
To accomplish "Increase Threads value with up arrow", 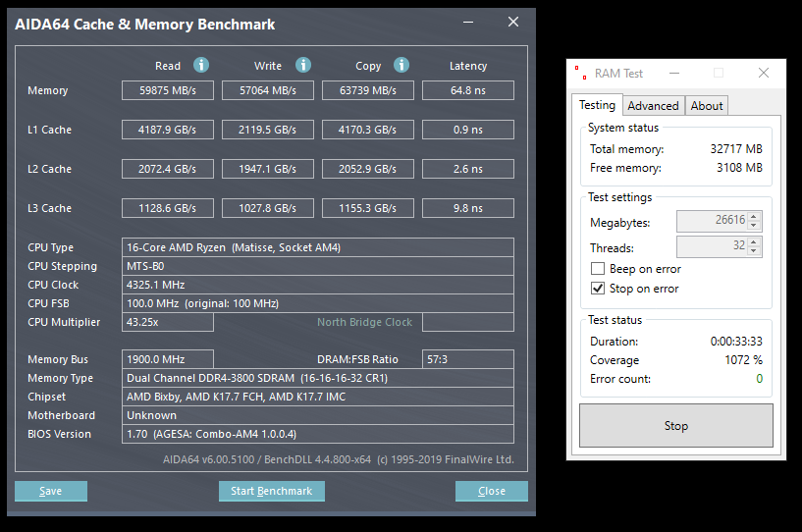I will (x=754, y=242).
